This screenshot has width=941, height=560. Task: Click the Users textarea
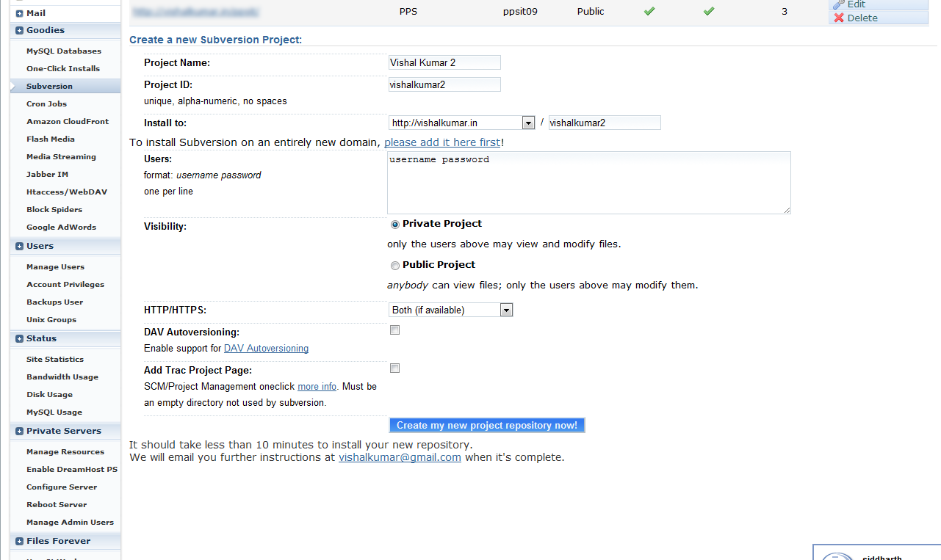coord(589,183)
